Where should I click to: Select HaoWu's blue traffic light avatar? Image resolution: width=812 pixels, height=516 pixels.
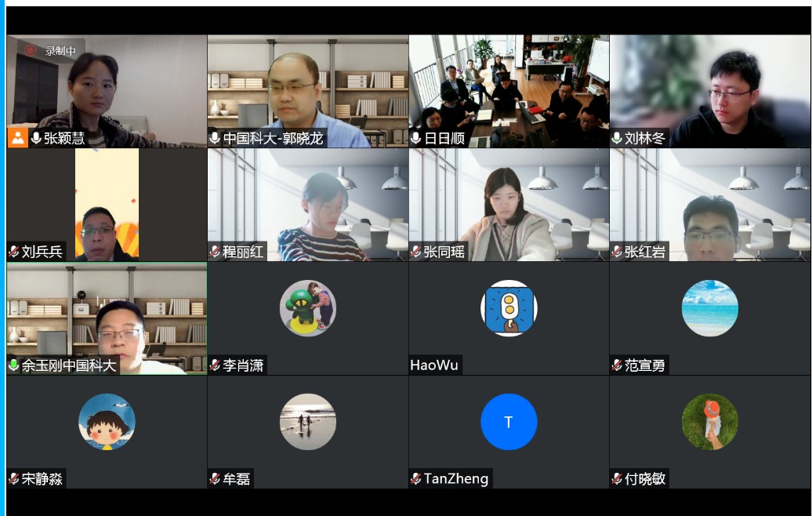coord(509,308)
